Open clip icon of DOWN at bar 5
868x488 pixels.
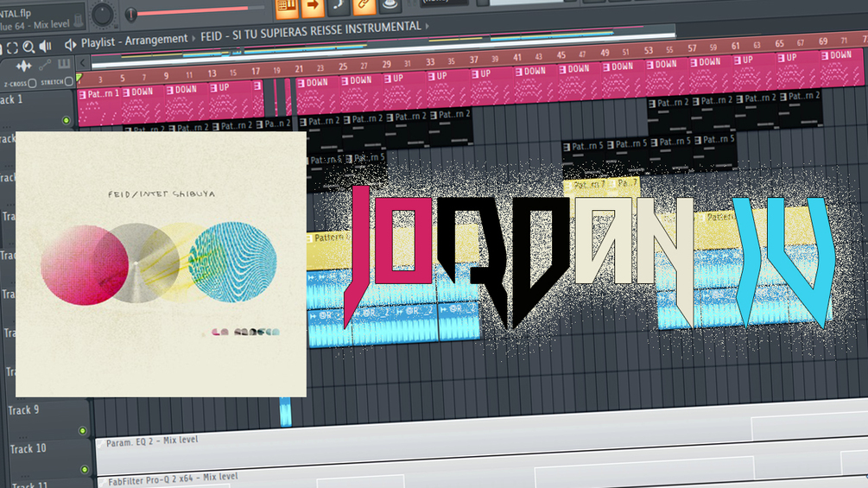coord(126,92)
